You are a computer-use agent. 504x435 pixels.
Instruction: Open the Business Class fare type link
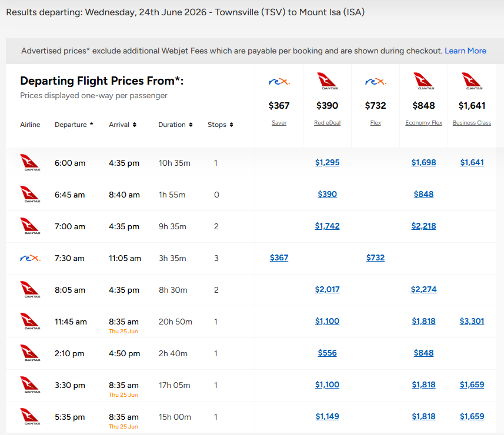point(472,123)
